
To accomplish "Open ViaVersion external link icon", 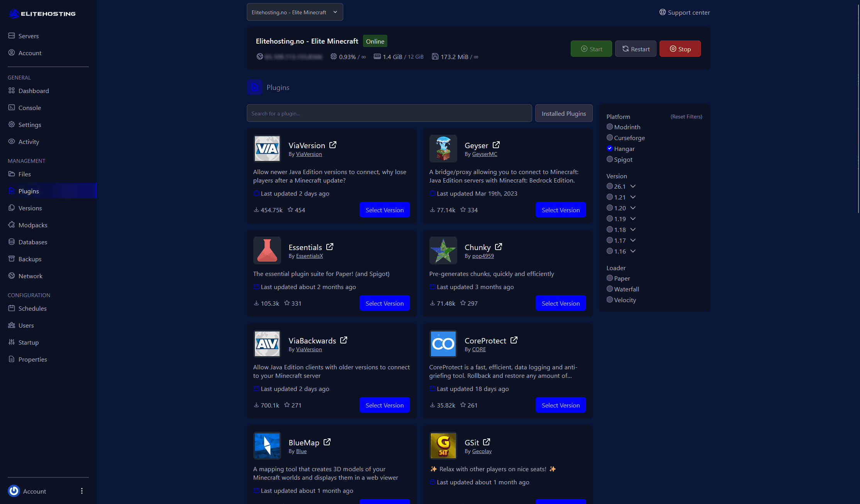I will point(333,145).
